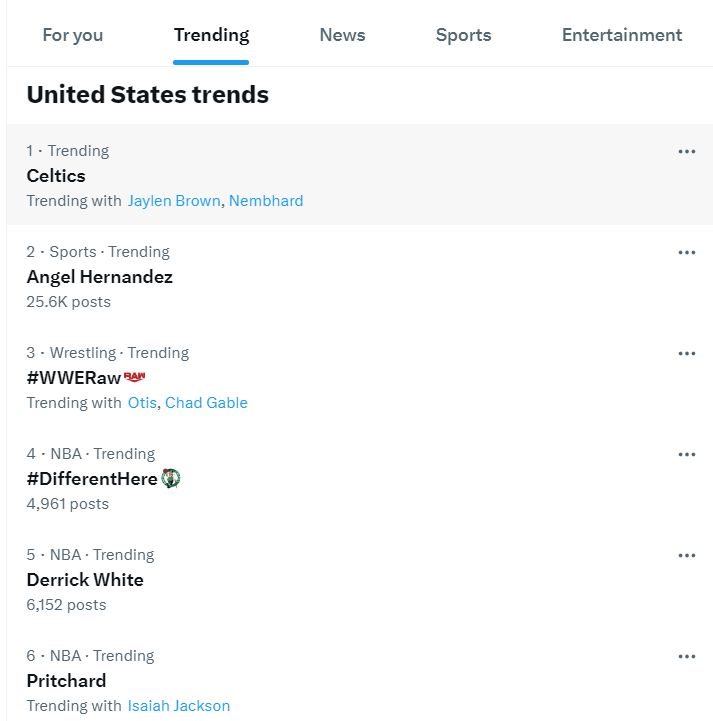The height and width of the screenshot is (721, 713).
Task: Switch to the For you tab
Action: coord(73,35)
